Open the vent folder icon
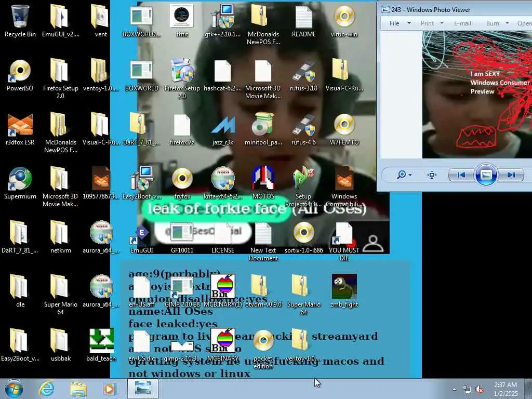The width and height of the screenshot is (532, 399). click(x=101, y=20)
